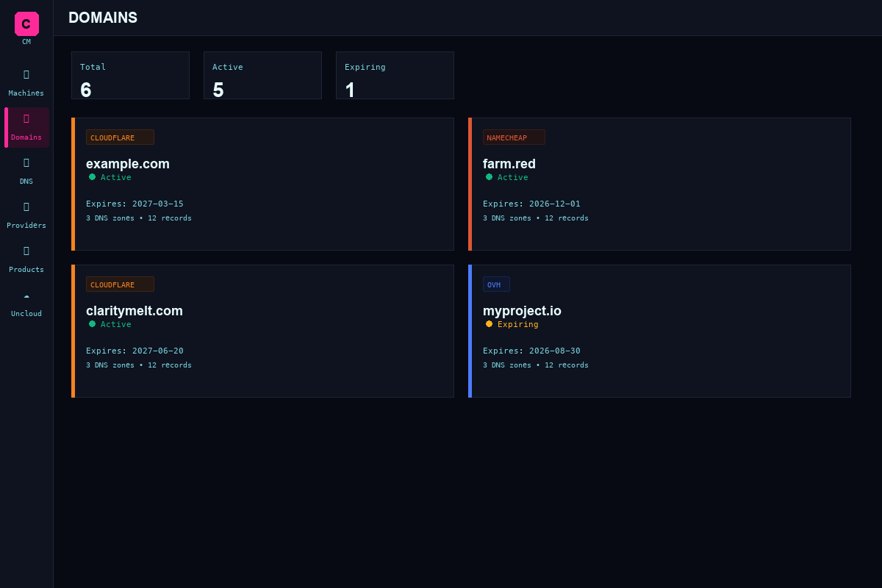Viewport: 882px width, 588px height.
Task: Go to the DNS section
Action: tap(26, 171)
